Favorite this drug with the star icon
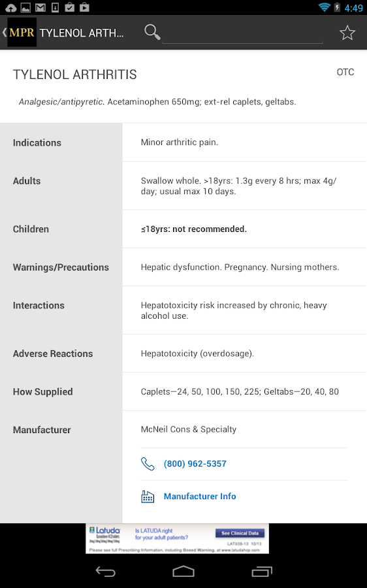 [347, 33]
